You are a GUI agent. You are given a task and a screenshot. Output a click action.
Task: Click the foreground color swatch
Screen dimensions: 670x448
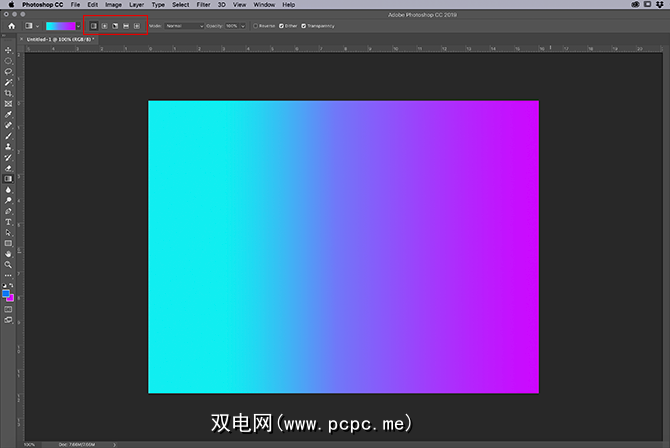[x=6, y=293]
